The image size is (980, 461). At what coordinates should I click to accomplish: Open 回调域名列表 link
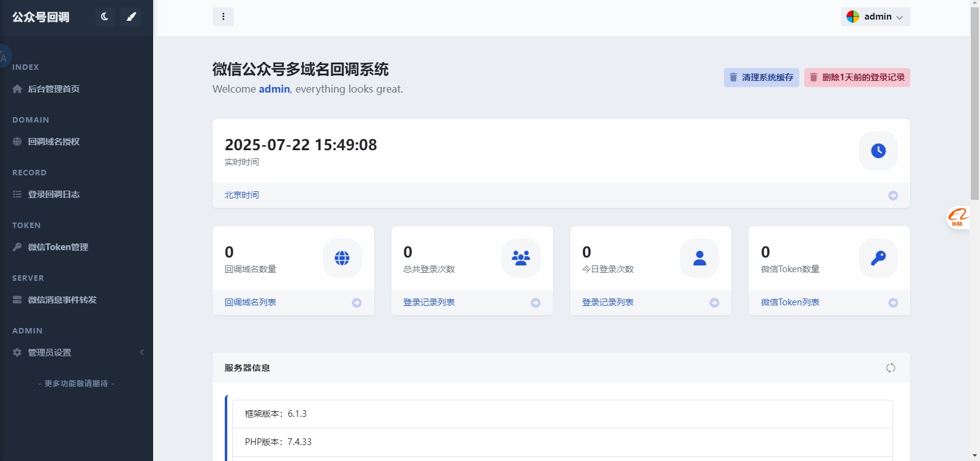[x=251, y=302]
